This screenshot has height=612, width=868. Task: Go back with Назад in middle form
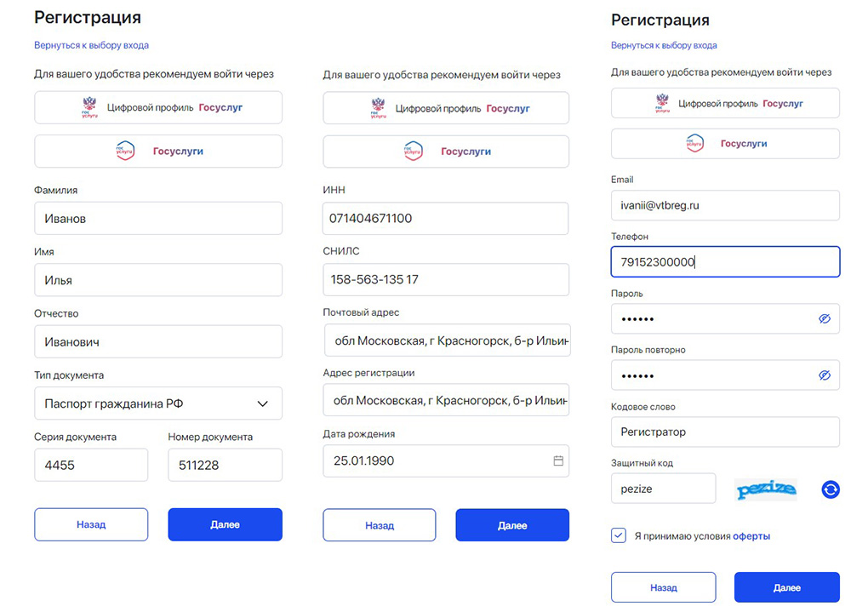380,525
